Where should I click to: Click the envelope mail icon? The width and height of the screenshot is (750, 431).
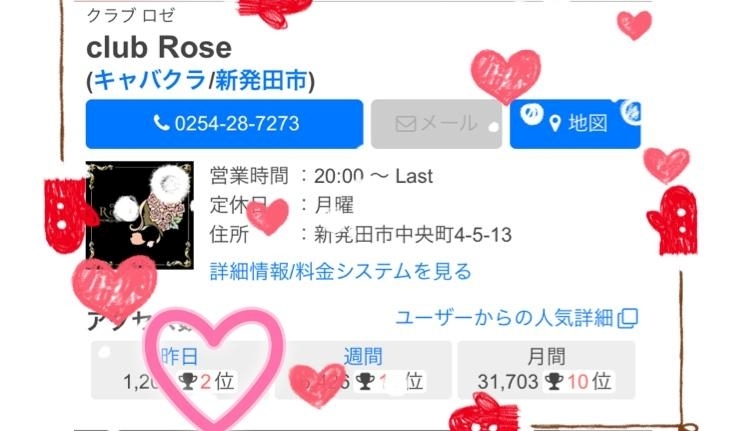[406, 124]
